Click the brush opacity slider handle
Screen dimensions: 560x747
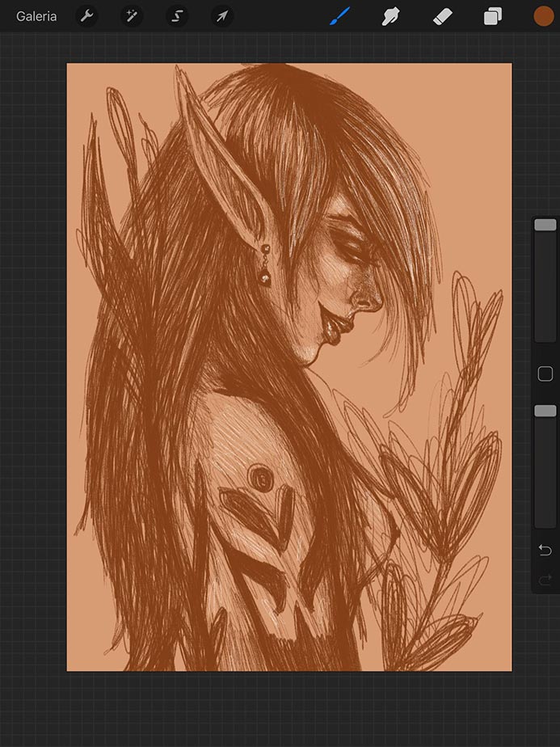tap(545, 411)
